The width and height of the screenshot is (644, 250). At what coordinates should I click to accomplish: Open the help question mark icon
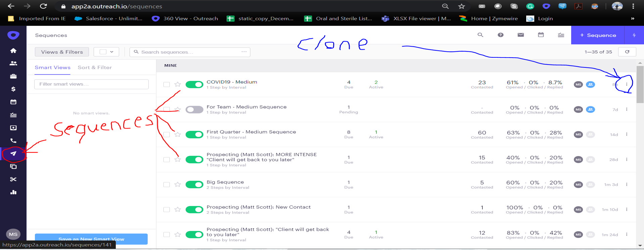click(x=500, y=35)
